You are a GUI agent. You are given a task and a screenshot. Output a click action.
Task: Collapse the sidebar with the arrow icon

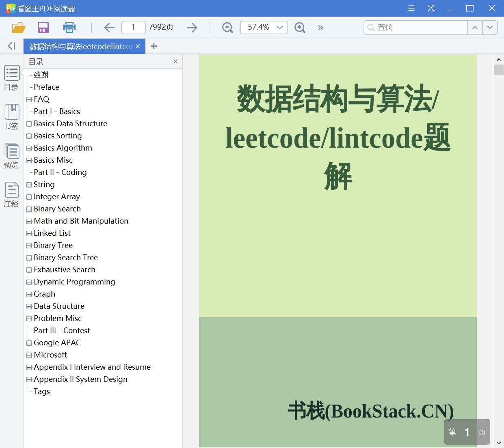pos(11,46)
